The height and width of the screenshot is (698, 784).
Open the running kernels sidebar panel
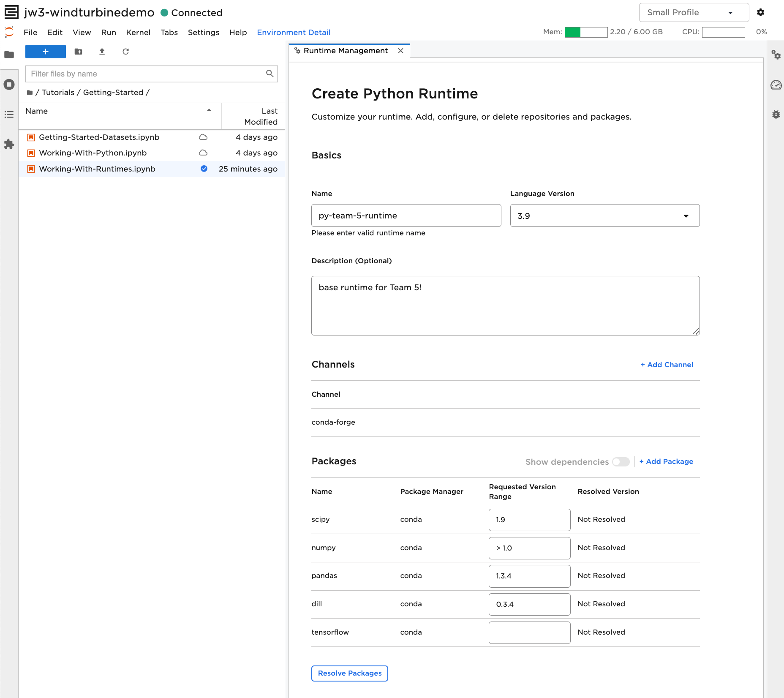click(9, 85)
